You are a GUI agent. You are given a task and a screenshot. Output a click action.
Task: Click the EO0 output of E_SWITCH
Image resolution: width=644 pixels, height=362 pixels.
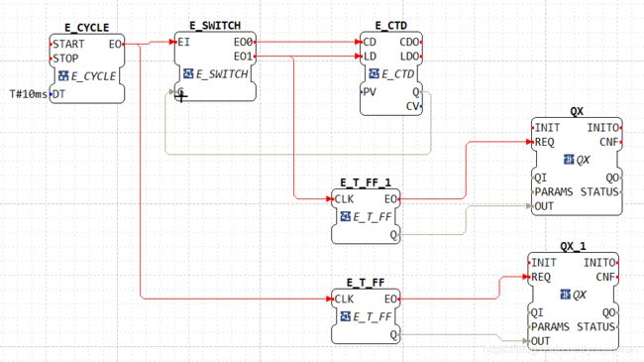point(243,42)
